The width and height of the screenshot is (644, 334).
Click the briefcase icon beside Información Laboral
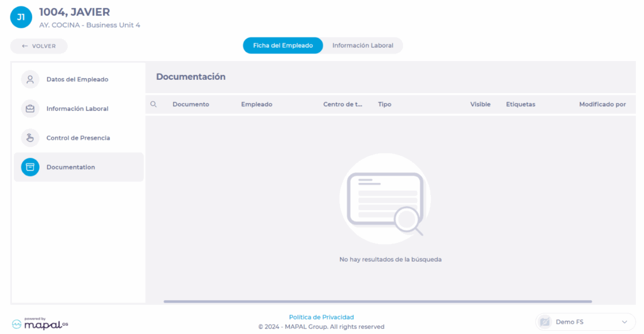[30, 109]
